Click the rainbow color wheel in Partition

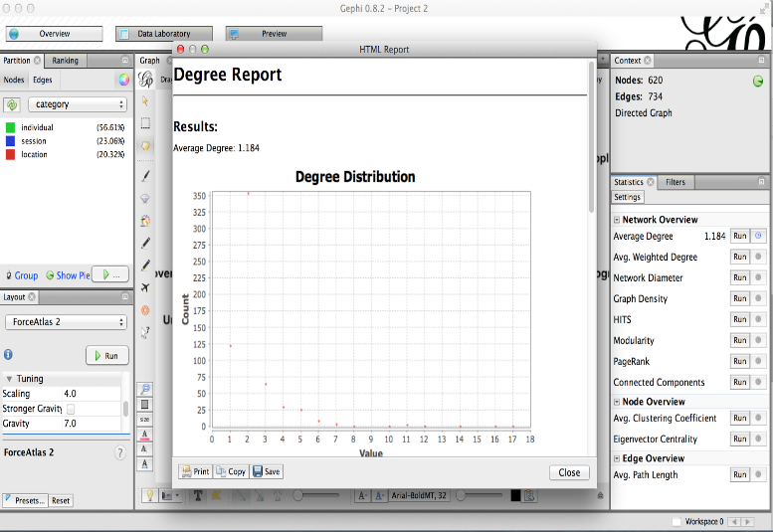123,80
